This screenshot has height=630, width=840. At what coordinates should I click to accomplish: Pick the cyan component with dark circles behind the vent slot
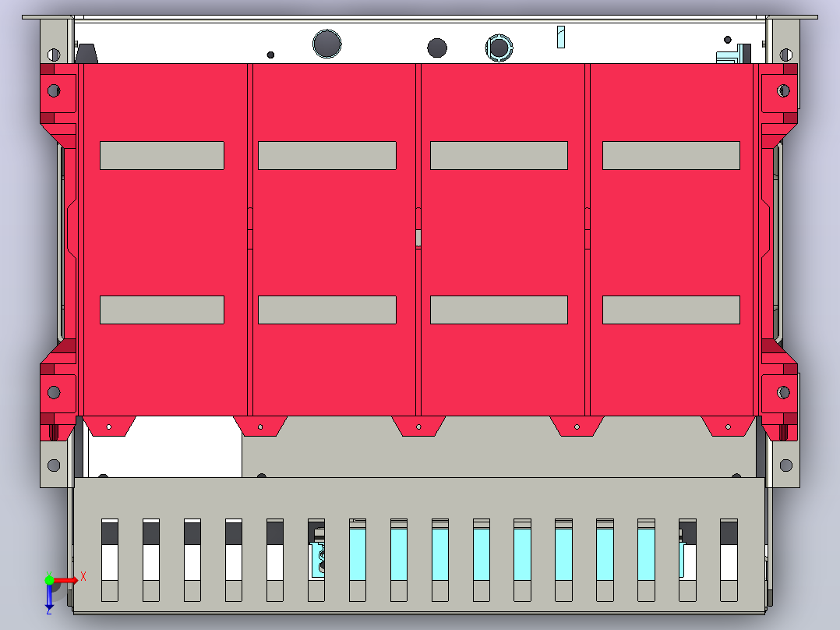(318, 559)
